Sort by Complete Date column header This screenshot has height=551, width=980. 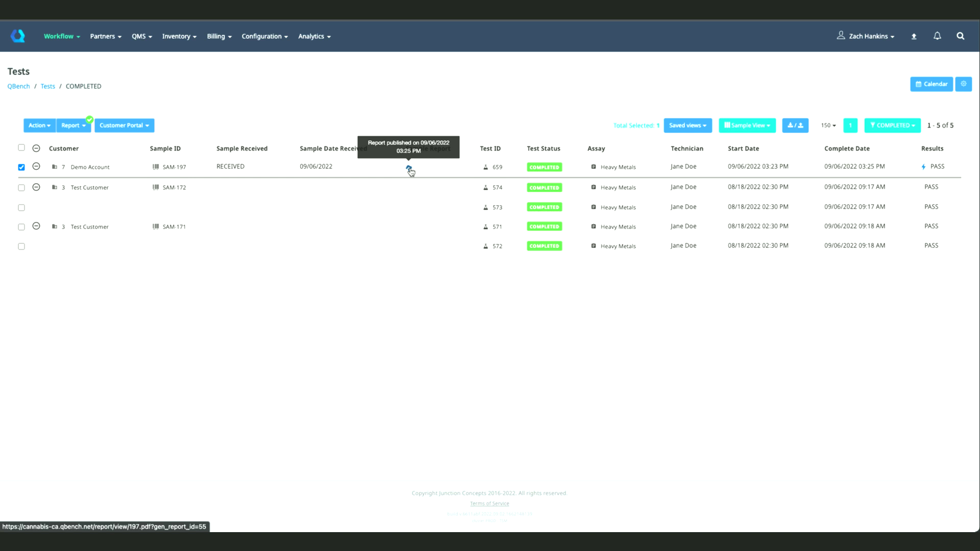pos(846,148)
